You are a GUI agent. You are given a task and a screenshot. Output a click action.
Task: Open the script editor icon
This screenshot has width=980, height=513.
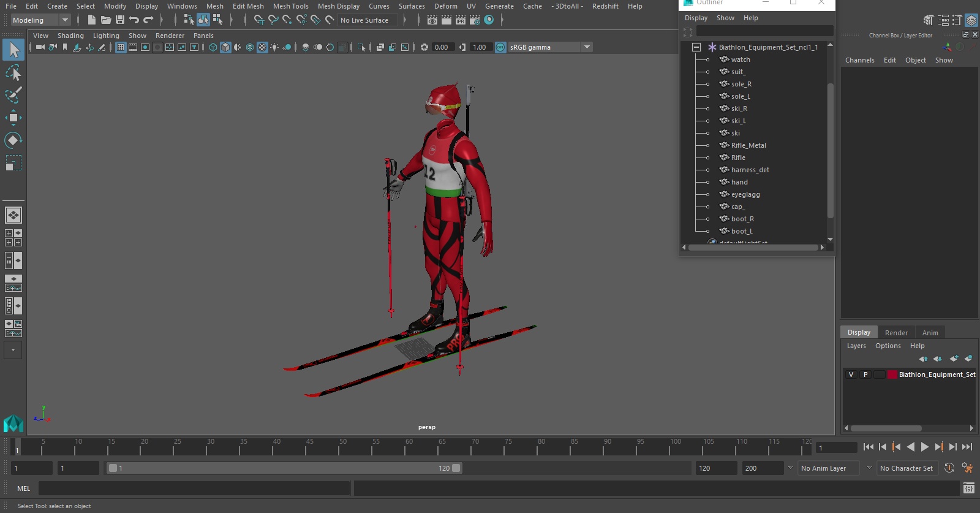pos(968,488)
